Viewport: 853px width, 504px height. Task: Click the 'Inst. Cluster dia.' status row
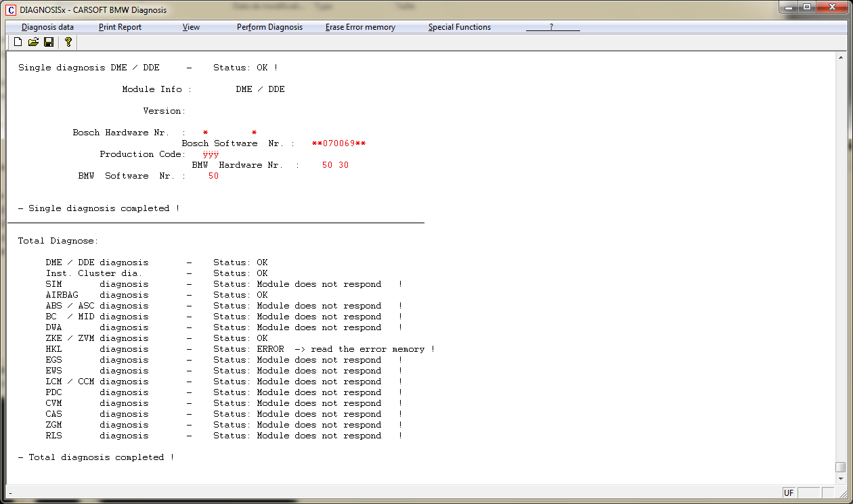click(x=156, y=273)
